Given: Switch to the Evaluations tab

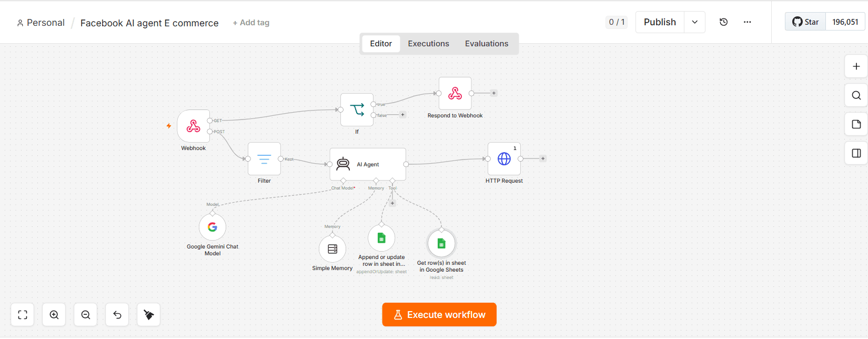Looking at the screenshot, I should (x=487, y=44).
